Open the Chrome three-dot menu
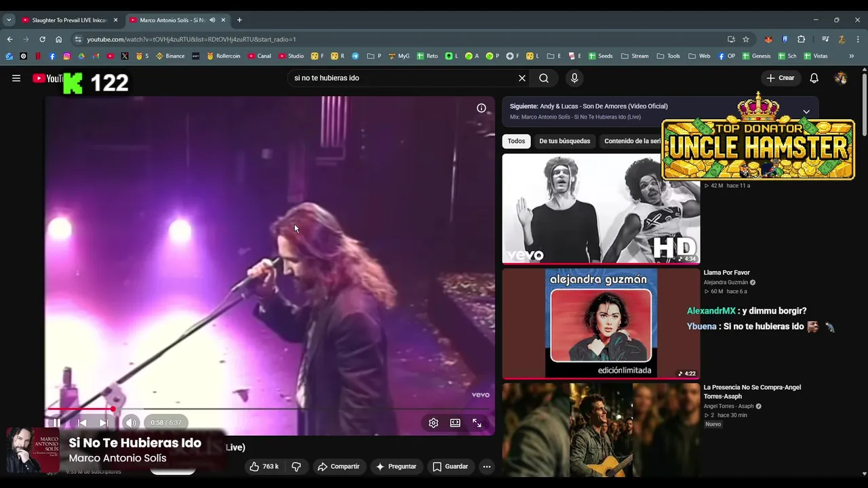The height and width of the screenshot is (488, 868). pos(858,39)
